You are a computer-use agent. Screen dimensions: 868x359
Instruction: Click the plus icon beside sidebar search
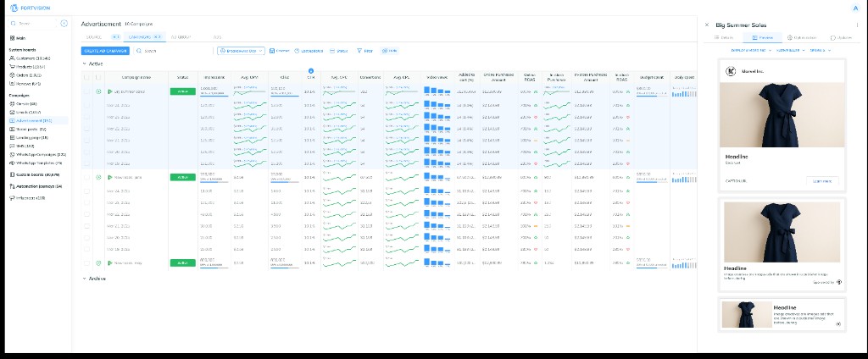64,23
